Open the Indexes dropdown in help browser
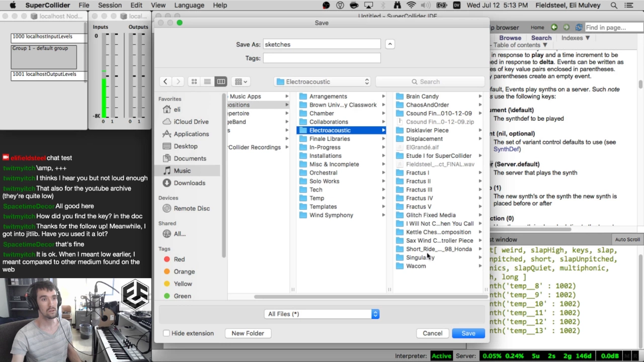This screenshot has width=644, height=362. pyautogui.click(x=576, y=38)
